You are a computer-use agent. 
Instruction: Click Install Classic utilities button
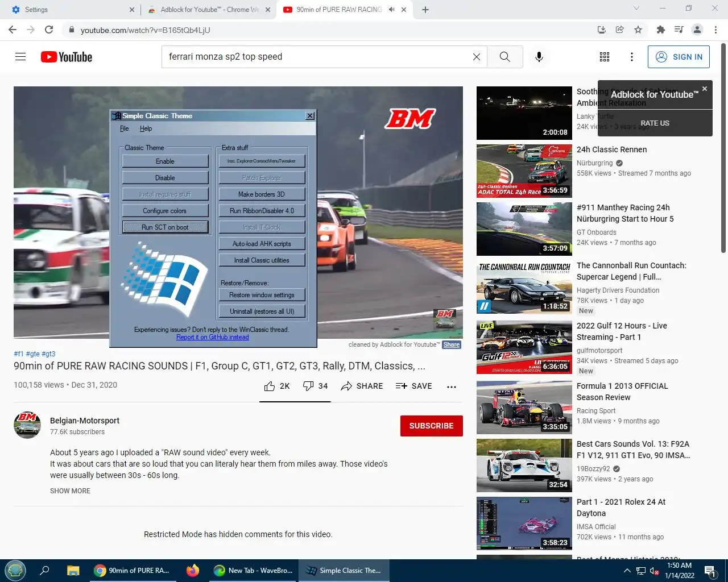pyautogui.click(x=262, y=260)
